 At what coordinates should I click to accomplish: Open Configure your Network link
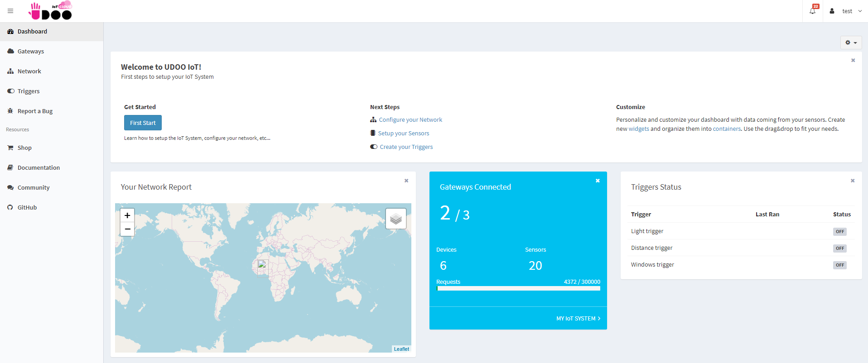pos(410,119)
